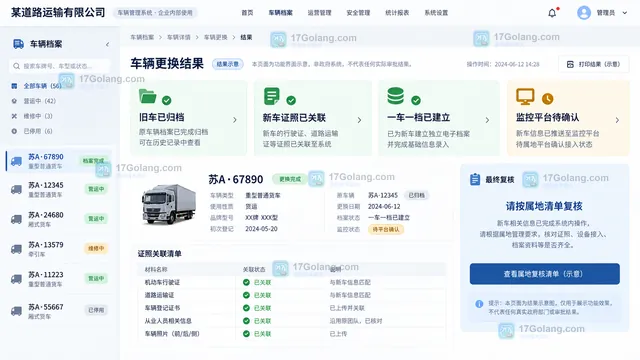Image resolution: width=640 pixels, height=360 pixels.
Task: Click 查看属地复核清单 (示意) button
Action: pos(544,274)
